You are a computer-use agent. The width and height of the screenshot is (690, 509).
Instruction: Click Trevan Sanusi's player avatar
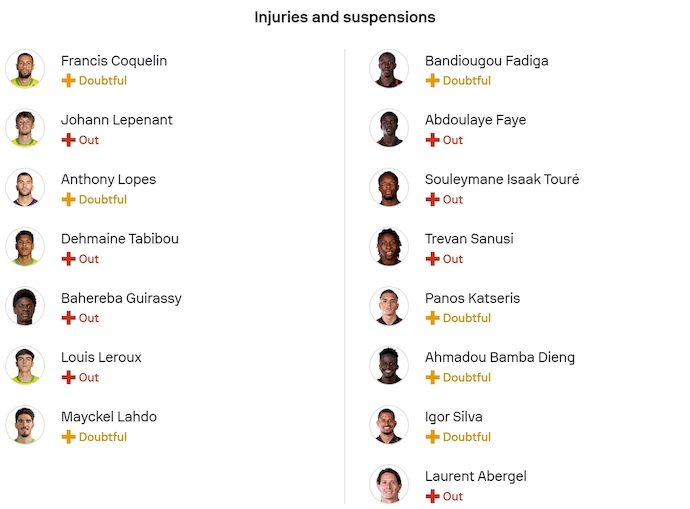tap(389, 247)
